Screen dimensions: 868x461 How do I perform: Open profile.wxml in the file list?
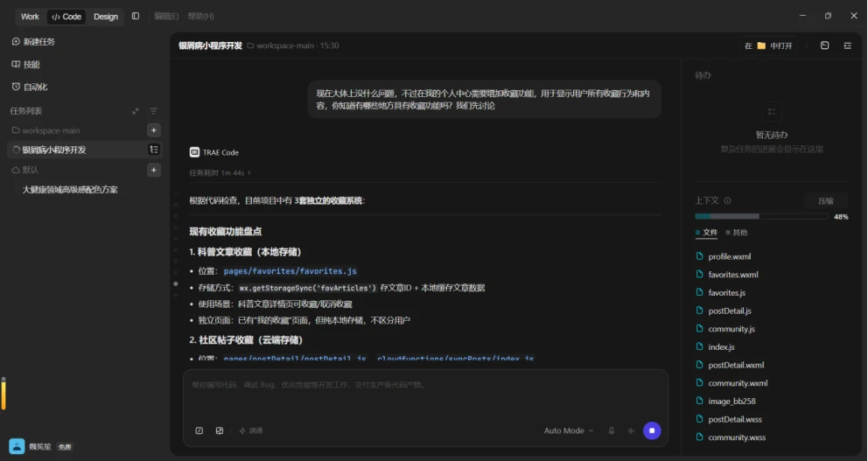(x=729, y=257)
